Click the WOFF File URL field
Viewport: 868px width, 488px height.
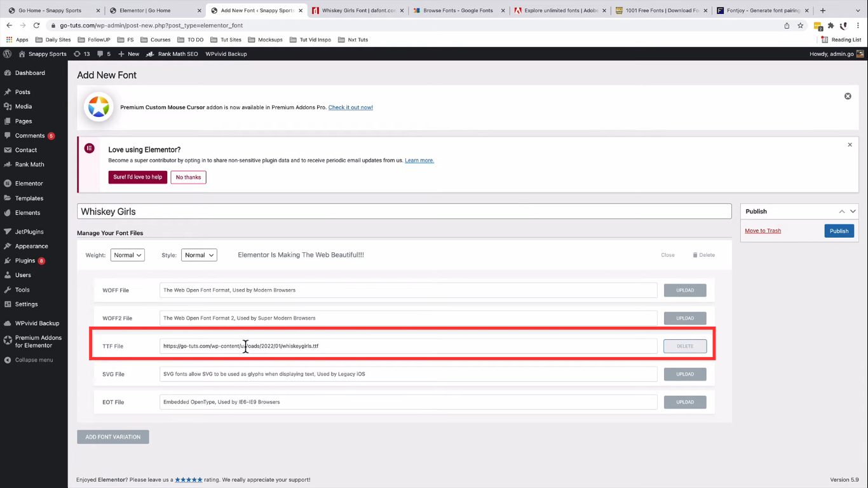(409, 290)
